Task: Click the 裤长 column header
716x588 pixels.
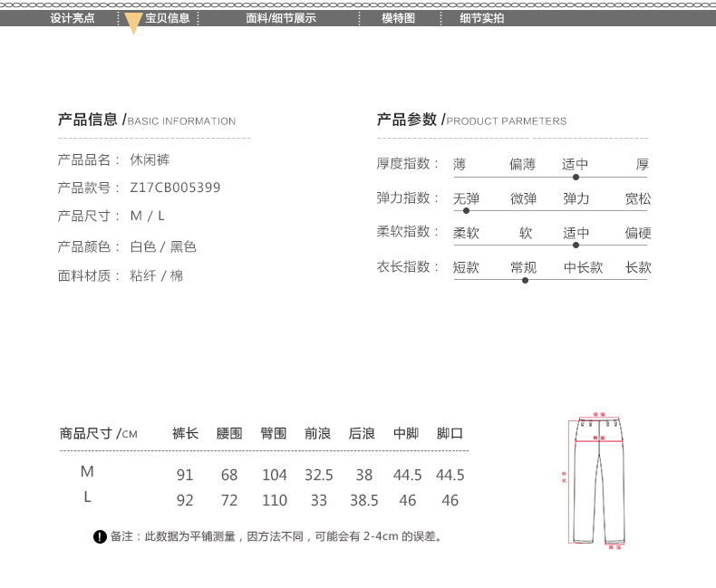Action: [x=185, y=433]
